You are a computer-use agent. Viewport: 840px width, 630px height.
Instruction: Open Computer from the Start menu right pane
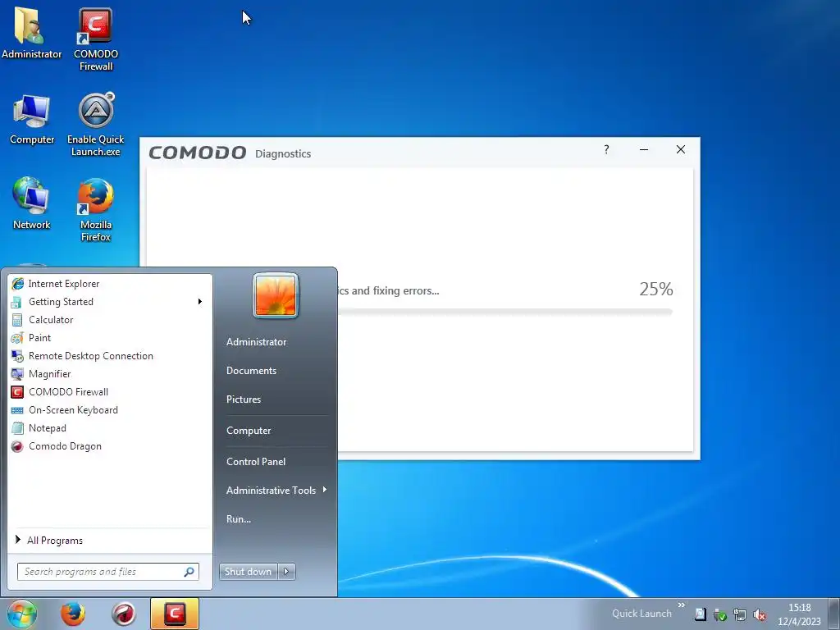click(x=249, y=431)
